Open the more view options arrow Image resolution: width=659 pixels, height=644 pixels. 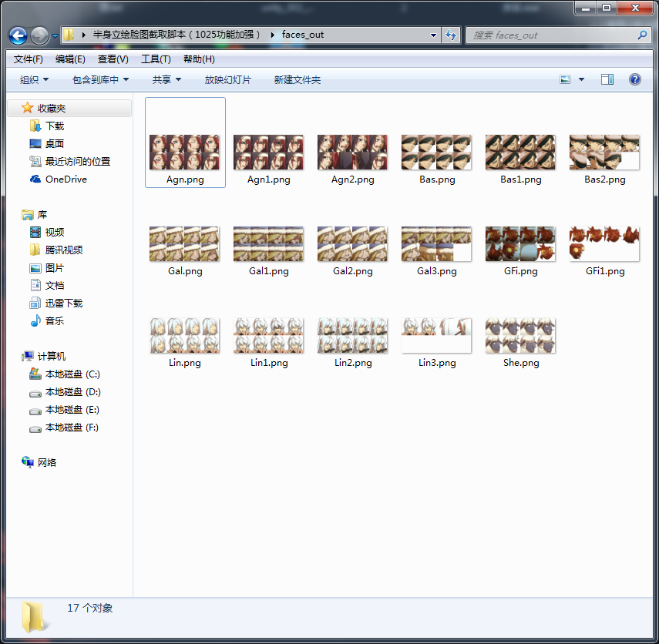581,79
